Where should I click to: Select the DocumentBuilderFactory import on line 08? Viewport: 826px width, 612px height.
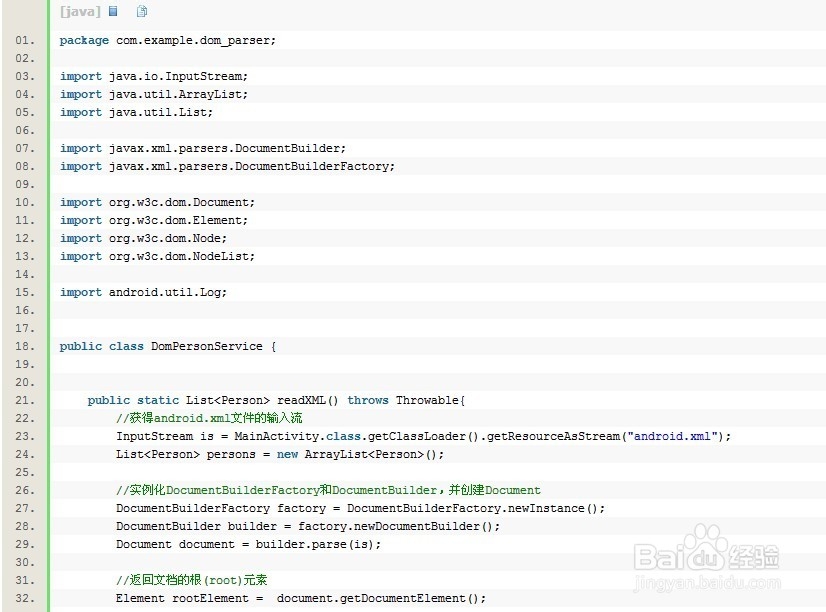coord(227,166)
